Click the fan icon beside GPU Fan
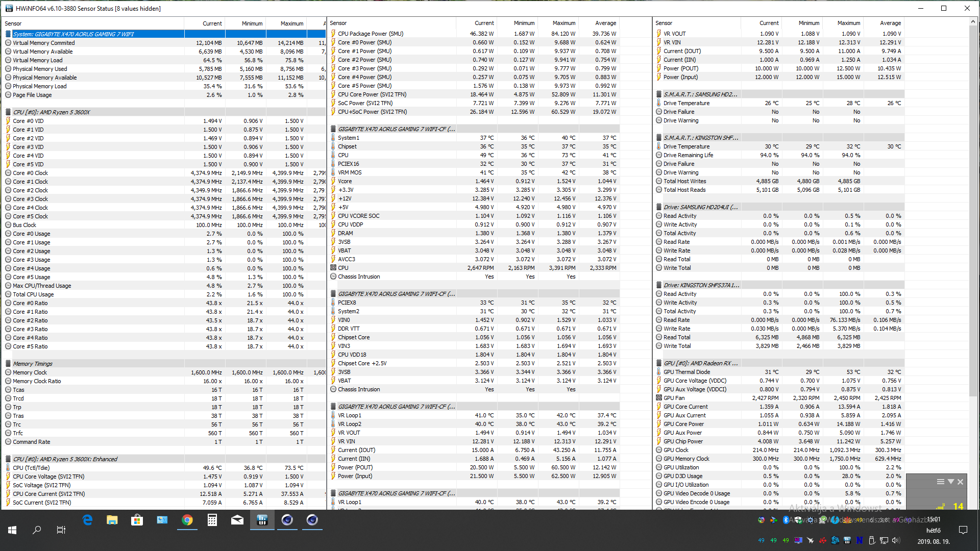980x551 pixels. tap(659, 398)
